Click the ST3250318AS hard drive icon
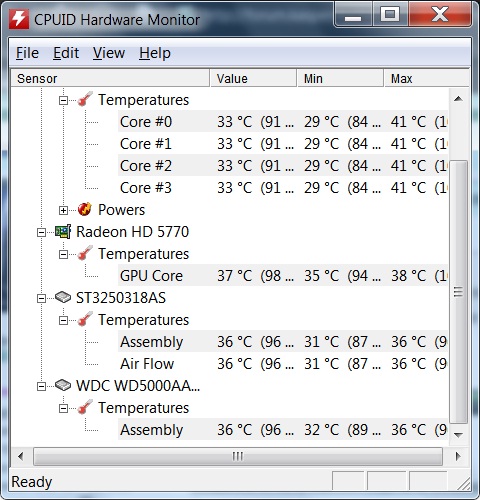The width and height of the screenshot is (480, 500). (63, 297)
